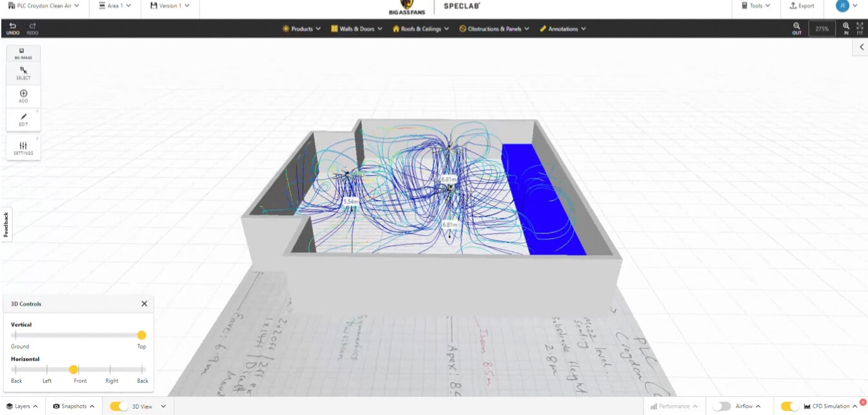868x415 pixels.
Task: Zoom out with the magnifier icon
Action: 797,27
